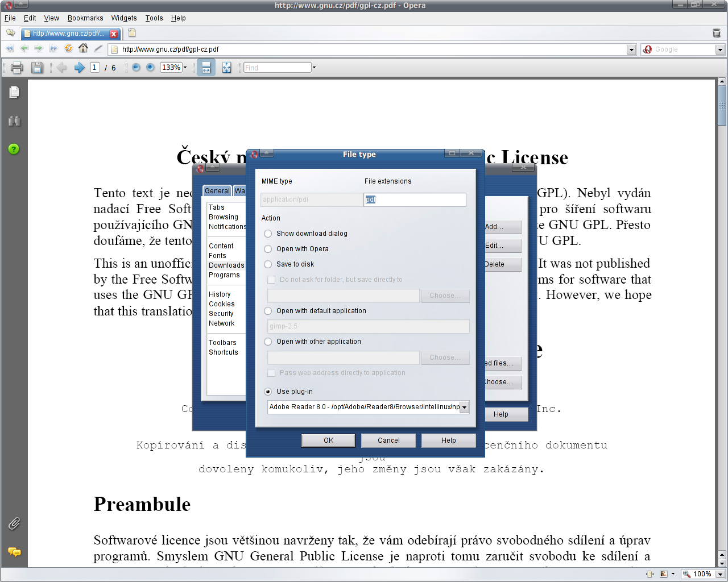The height and width of the screenshot is (582, 728).
Task: Open the Edit menu
Action: tap(30, 18)
